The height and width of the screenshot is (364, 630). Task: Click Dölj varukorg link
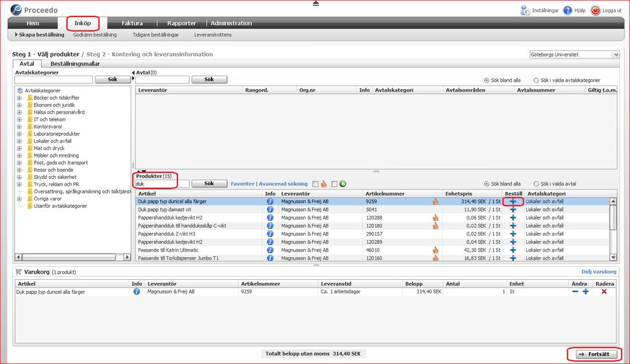[x=599, y=272]
